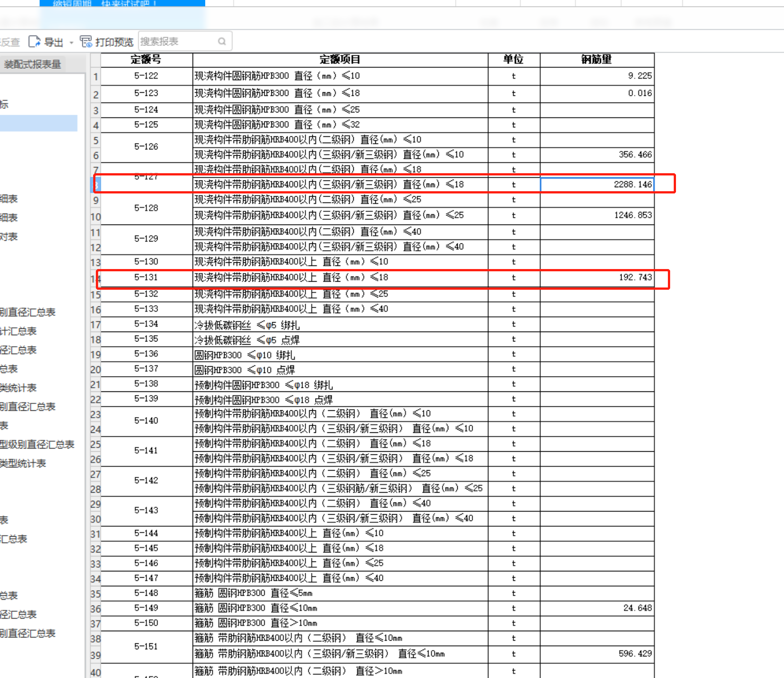This screenshot has height=678, width=784.
Task: Select value cell 596.429
Action: (x=597, y=654)
